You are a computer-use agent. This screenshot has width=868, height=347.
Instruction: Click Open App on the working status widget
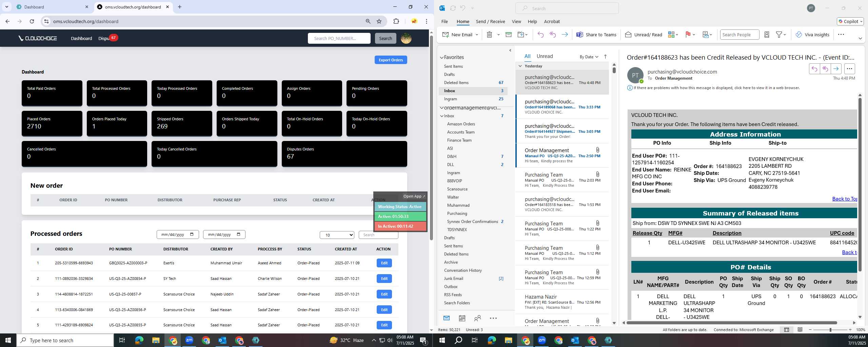(x=414, y=196)
